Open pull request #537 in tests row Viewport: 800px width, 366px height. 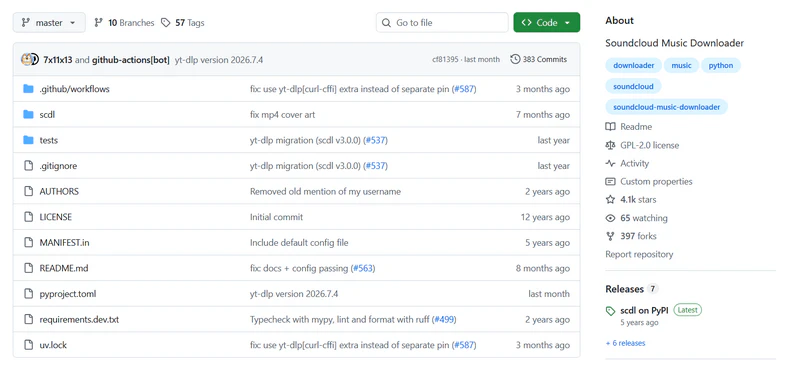pyautogui.click(x=375, y=140)
